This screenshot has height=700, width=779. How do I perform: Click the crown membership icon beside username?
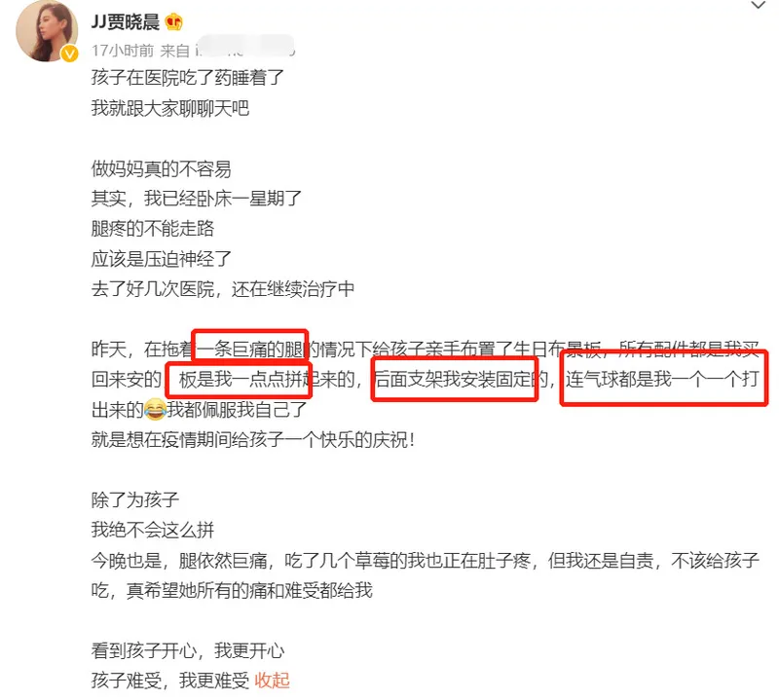(174, 22)
